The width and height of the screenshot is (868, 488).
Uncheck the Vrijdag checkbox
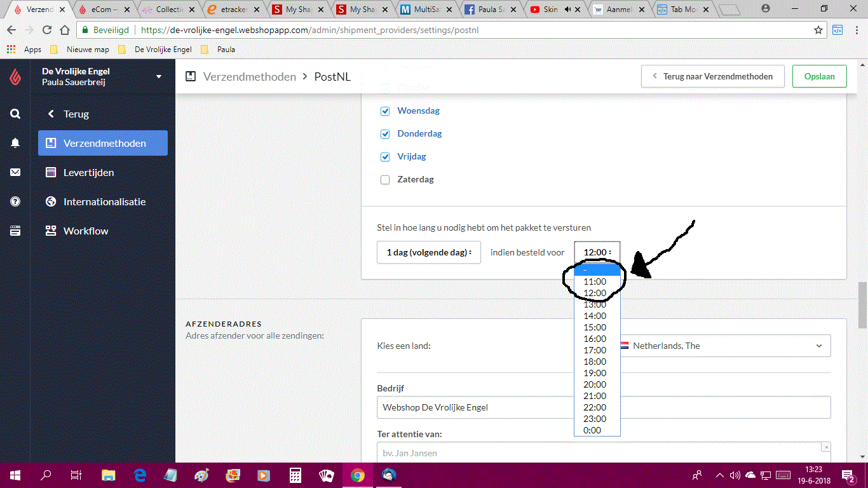click(385, 157)
